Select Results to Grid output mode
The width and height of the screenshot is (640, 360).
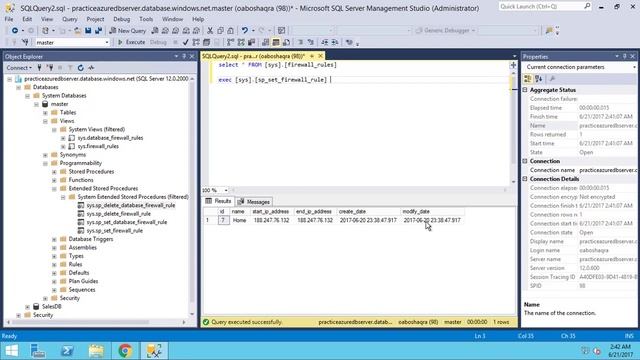(276, 42)
